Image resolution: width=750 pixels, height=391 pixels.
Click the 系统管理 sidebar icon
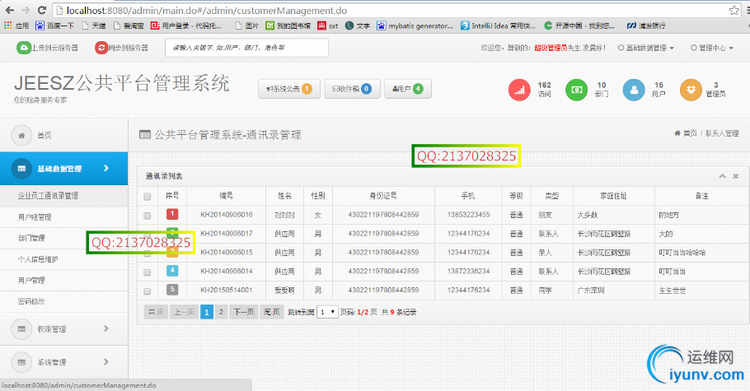pos(22,362)
